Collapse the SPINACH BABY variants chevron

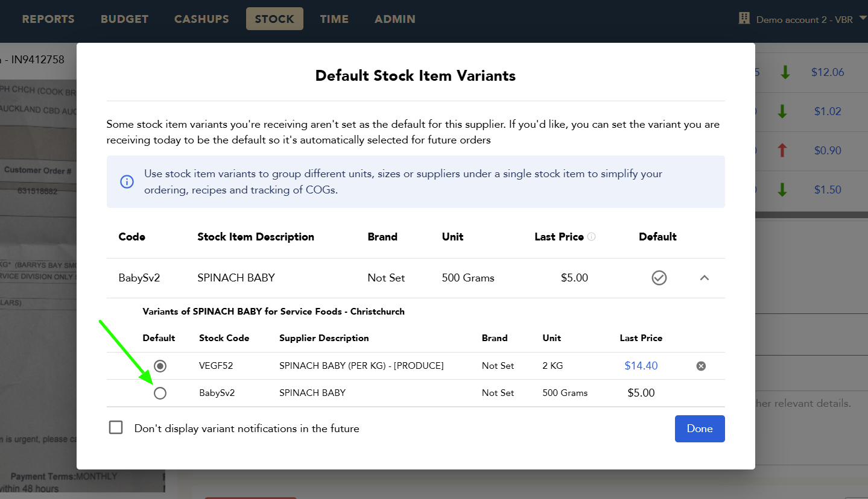pos(704,278)
